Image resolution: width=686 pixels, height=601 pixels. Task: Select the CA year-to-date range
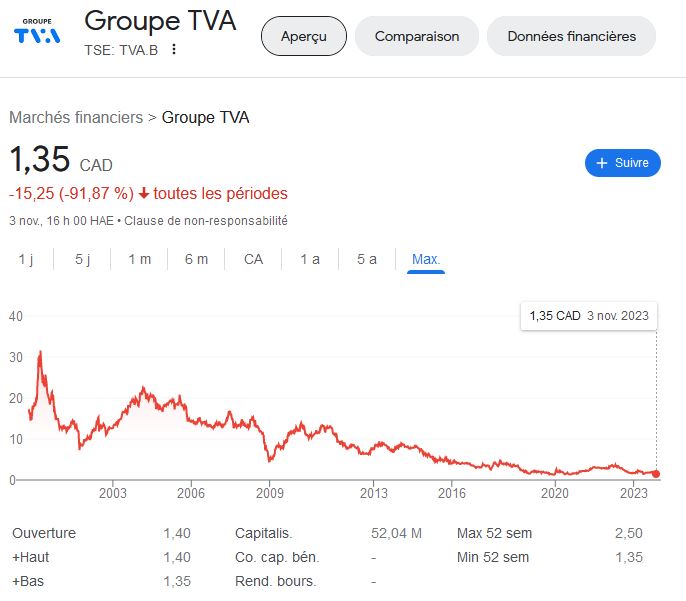tap(253, 259)
